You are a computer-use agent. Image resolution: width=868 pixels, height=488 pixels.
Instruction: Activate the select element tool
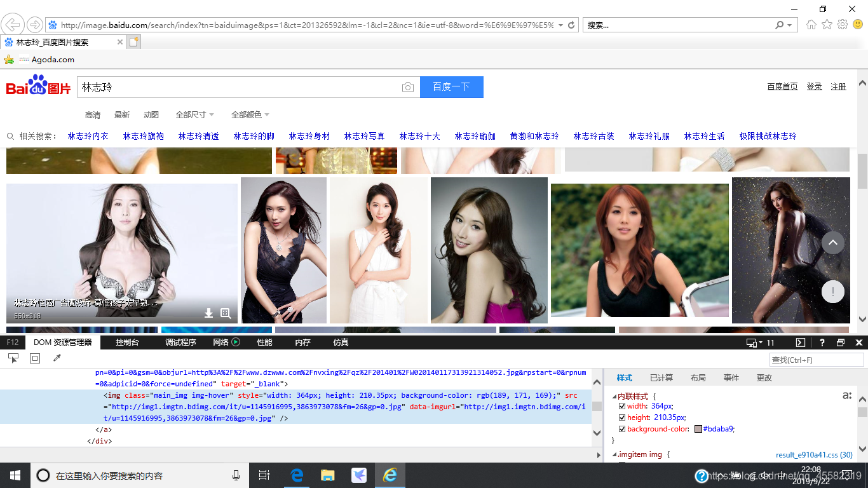click(13, 358)
